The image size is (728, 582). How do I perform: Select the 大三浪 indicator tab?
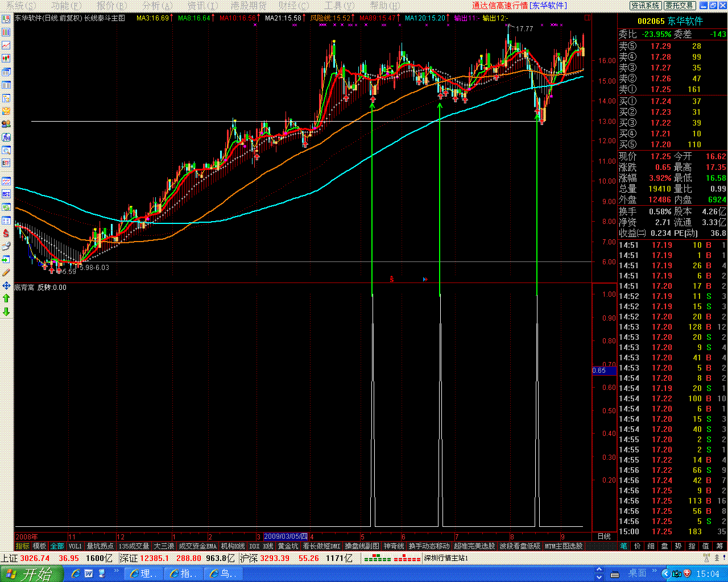164,546
